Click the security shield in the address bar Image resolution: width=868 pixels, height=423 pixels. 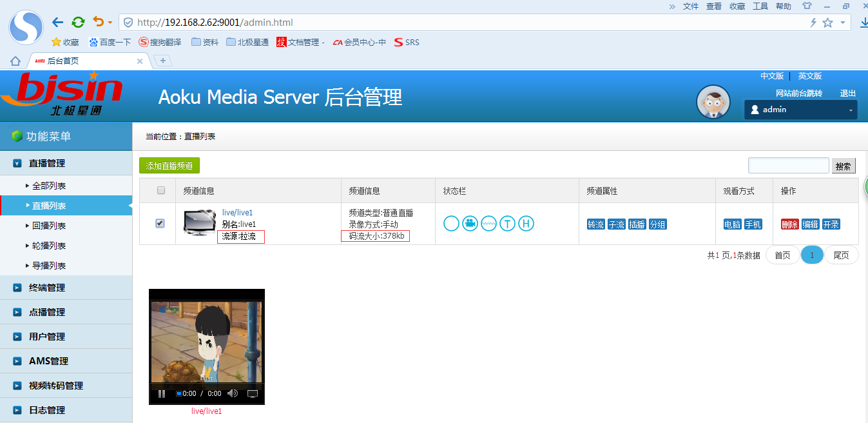(128, 23)
